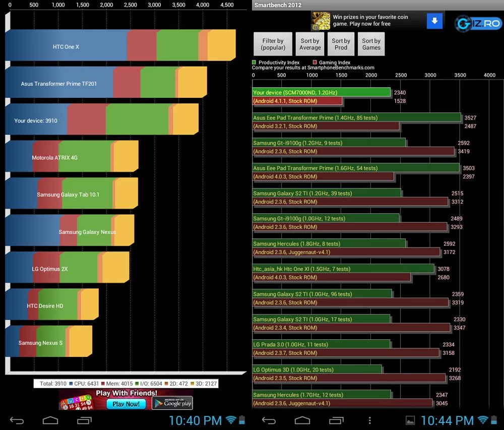Click Your device (SCM7000ND, 1.2GHz) bar
The image size is (504, 430).
coord(322,92)
